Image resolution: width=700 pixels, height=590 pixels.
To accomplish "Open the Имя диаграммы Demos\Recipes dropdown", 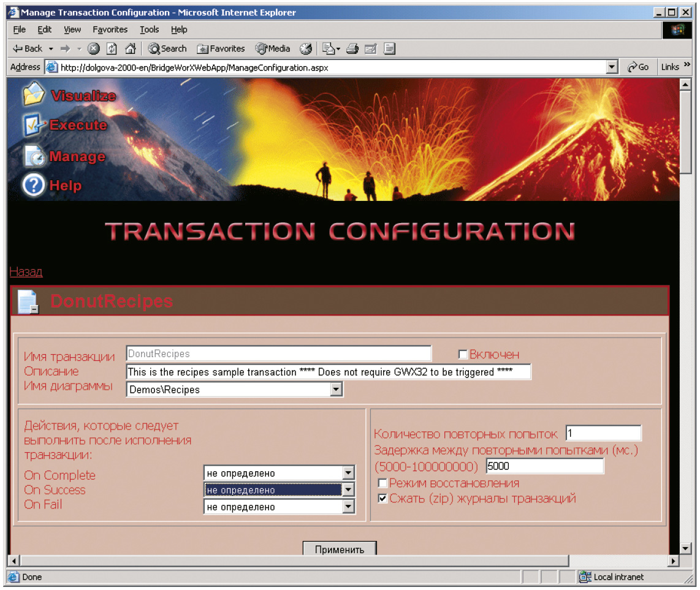I will (x=337, y=390).
